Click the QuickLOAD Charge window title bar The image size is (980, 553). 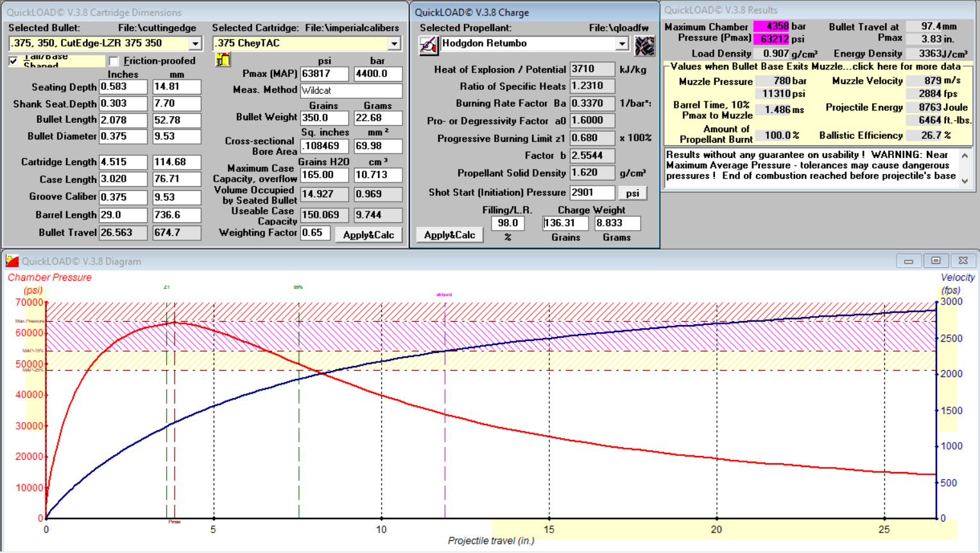(535, 12)
